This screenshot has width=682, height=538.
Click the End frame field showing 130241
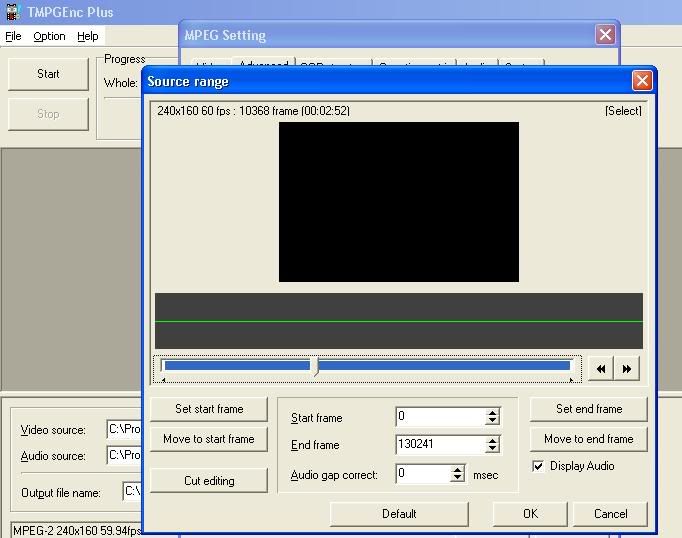coord(441,444)
